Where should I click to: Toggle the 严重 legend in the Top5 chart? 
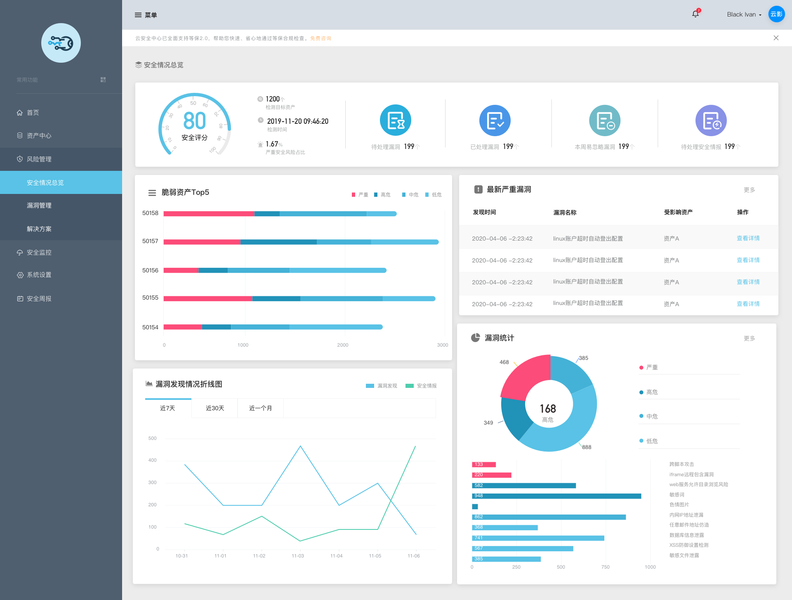[360, 194]
